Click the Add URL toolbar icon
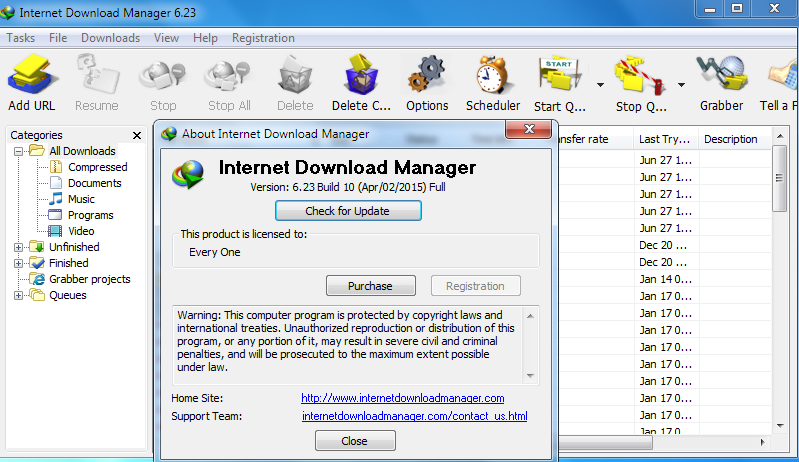The width and height of the screenshot is (799, 462). tap(32, 76)
